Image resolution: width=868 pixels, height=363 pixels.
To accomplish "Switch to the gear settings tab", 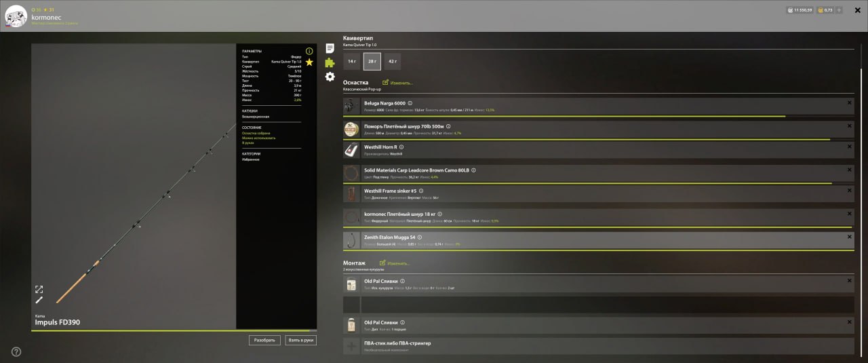I will (x=330, y=77).
